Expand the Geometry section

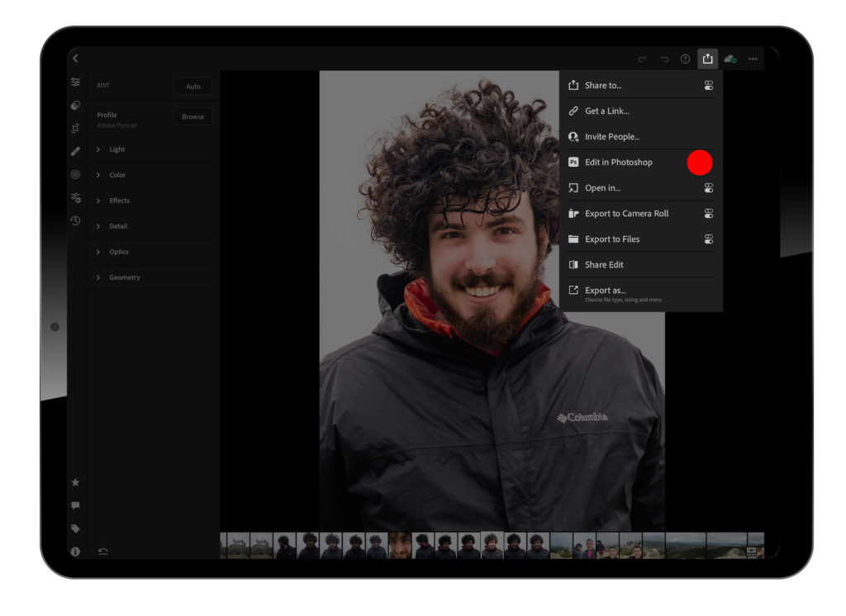pyautogui.click(x=152, y=277)
